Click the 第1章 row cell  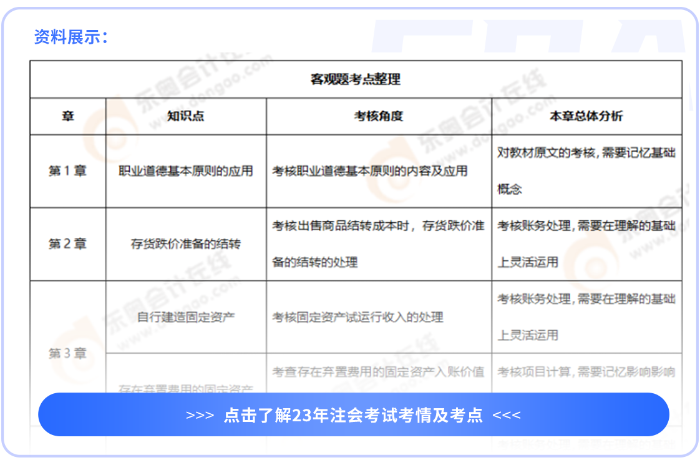[68, 171]
